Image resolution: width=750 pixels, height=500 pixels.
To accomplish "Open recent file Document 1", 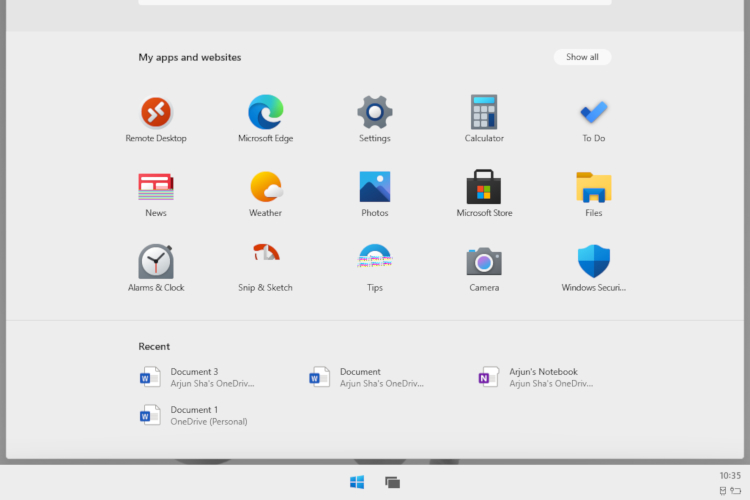I will 193,415.
